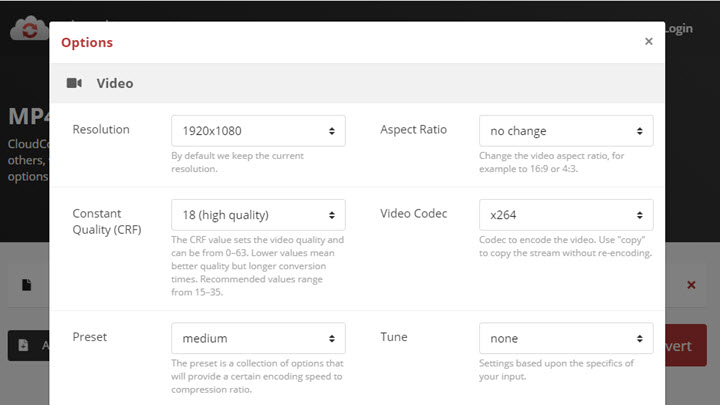Expand the Aspect Ratio dropdown set to no change
Screen dimensions: 720x405
coord(566,131)
